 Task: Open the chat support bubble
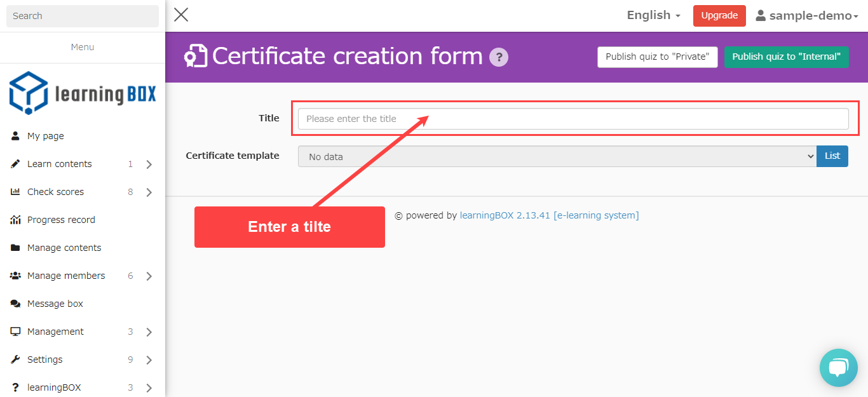tap(838, 367)
